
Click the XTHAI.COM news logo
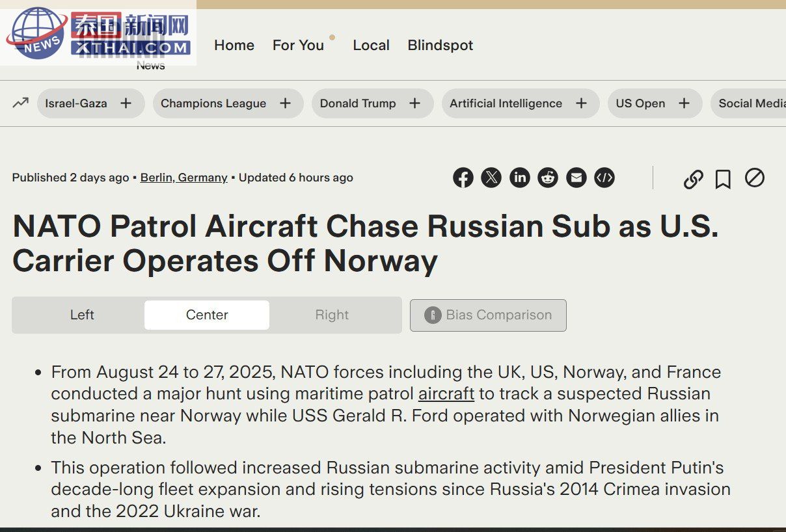[x=98, y=34]
